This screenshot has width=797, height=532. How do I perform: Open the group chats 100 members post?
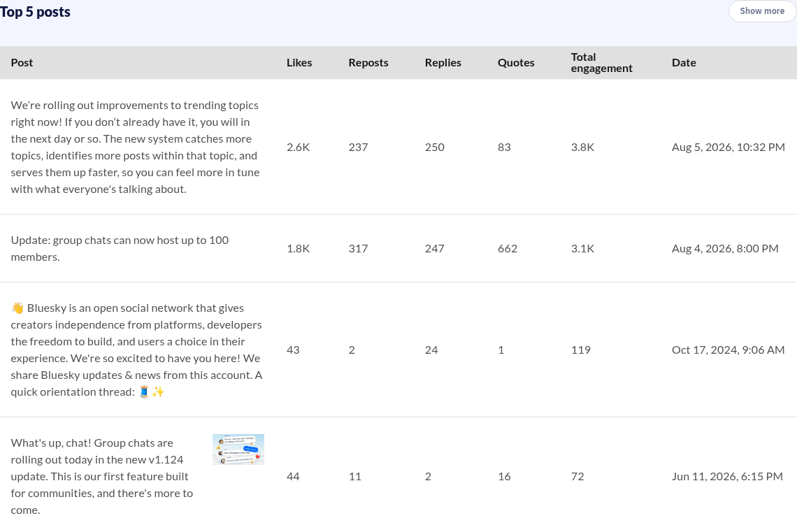click(120, 248)
